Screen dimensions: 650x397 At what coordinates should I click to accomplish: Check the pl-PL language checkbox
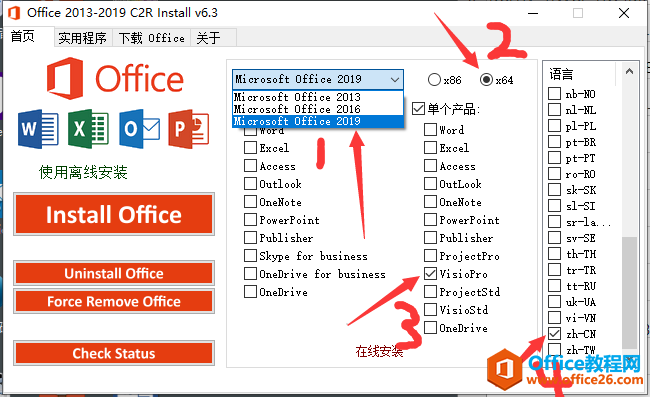[554, 126]
